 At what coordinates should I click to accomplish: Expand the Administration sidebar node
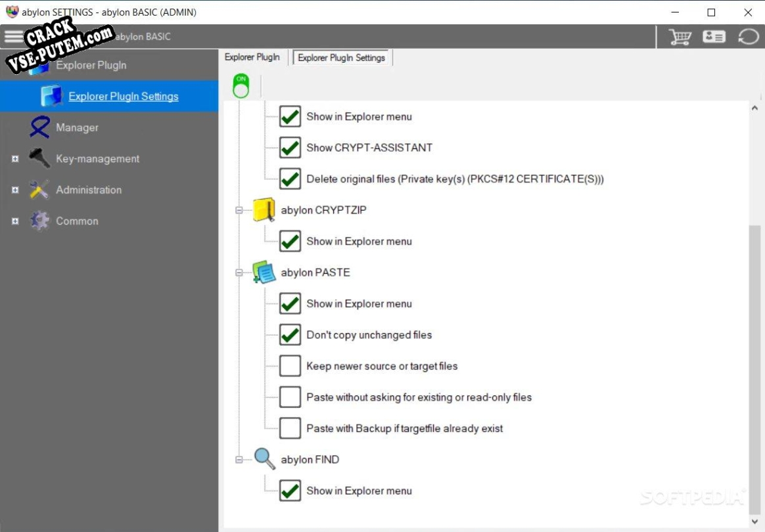click(x=15, y=190)
